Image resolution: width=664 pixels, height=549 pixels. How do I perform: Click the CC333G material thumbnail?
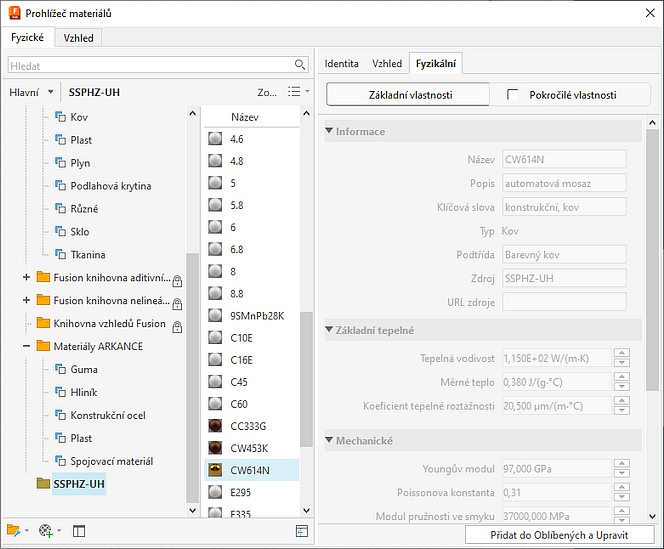coord(214,425)
